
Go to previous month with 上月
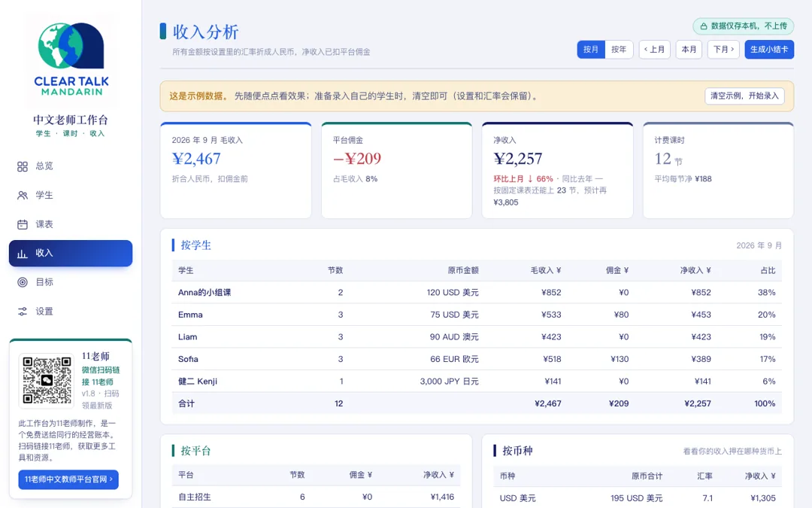pos(655,49)
